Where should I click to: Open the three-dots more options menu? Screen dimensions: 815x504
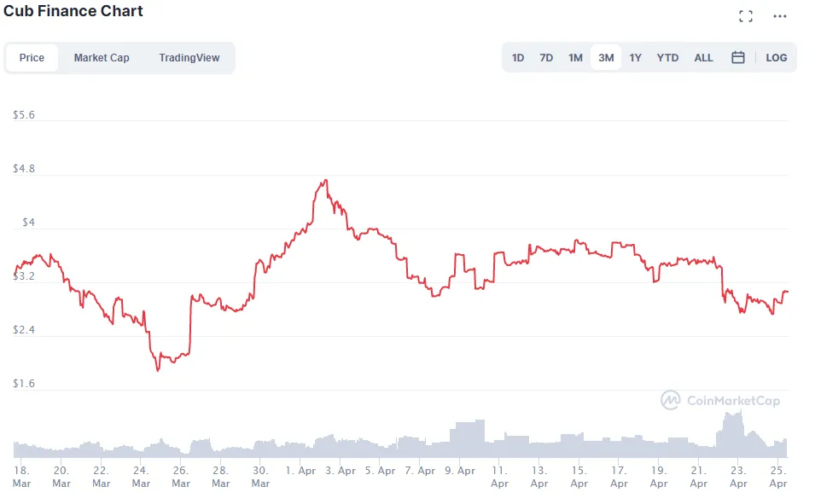779,16
